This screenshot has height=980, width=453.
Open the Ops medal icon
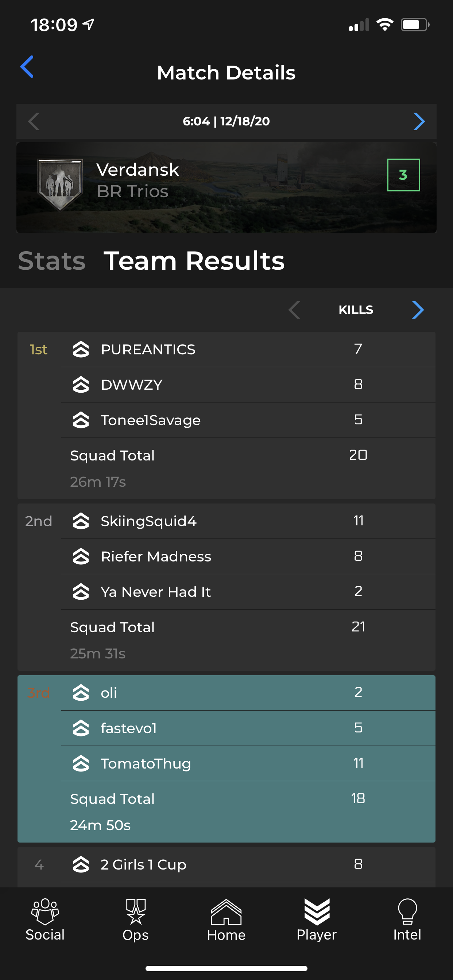pos(136,912)
